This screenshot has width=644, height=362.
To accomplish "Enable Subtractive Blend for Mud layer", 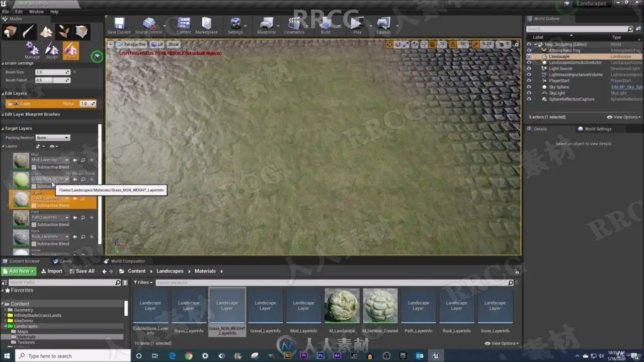I will point(34,167).
